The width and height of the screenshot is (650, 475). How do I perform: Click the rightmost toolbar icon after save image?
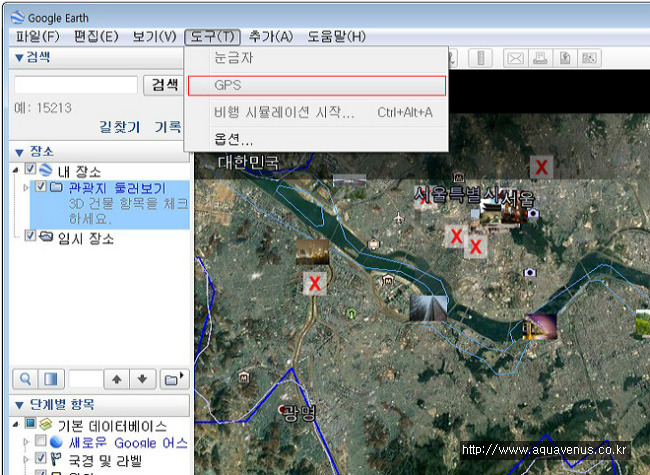click(589, 58)
